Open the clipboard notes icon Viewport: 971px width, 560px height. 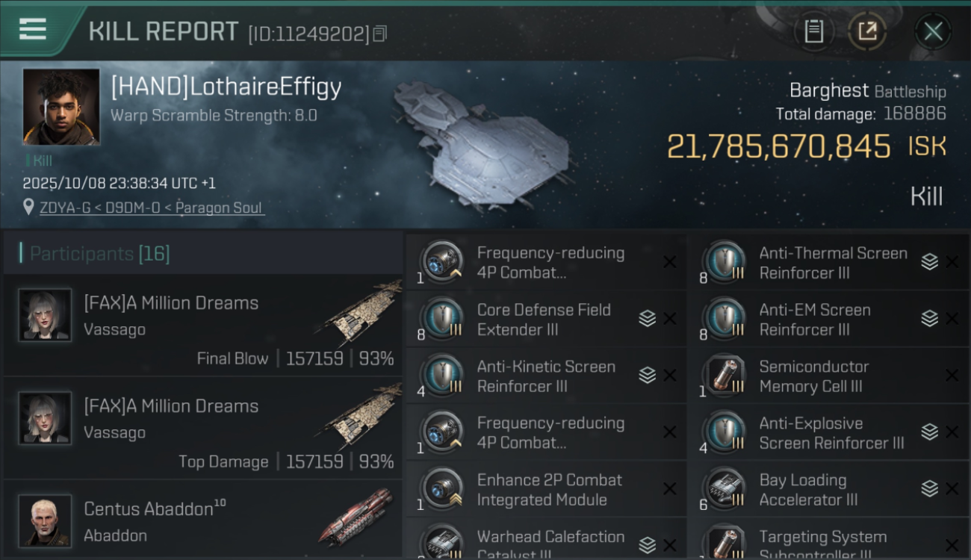pos(813,31)
